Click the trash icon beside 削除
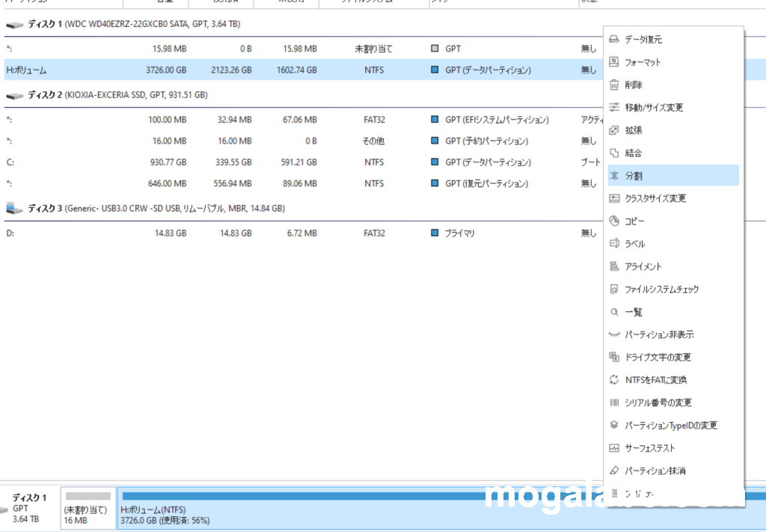The width and height of the screenshot is (766, 532). pos(614,85)
